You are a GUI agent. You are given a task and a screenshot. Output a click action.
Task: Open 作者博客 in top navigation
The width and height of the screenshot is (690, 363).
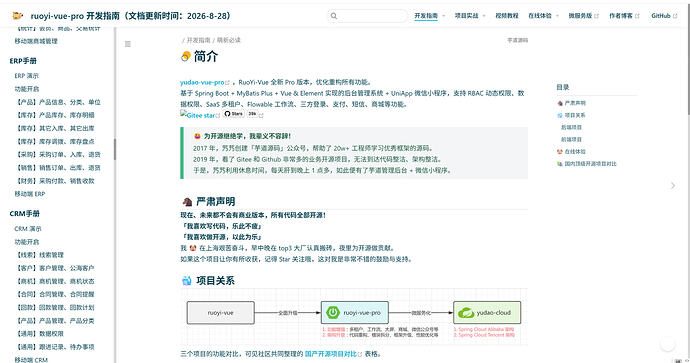[621, 16]
